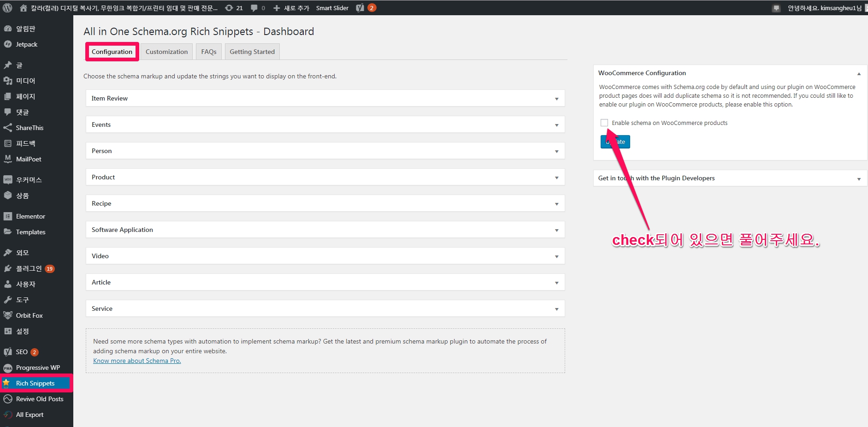Open the Getting Started tab
This screenshot has width=868, height=427.
(252, 52)
